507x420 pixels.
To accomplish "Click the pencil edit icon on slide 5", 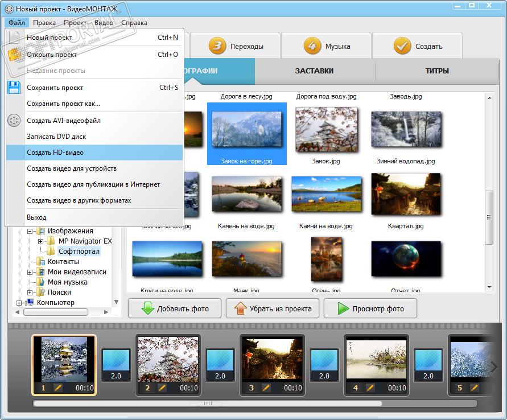I will tap(475, 388).
